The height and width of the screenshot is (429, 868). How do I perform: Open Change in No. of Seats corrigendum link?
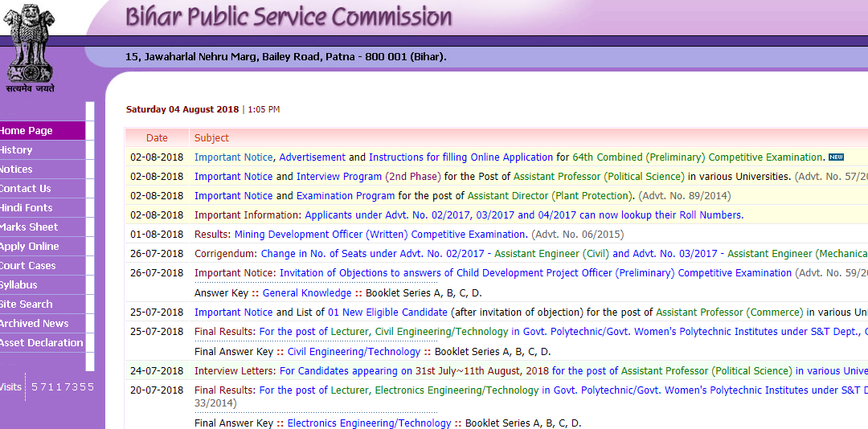tap(376, 254)
